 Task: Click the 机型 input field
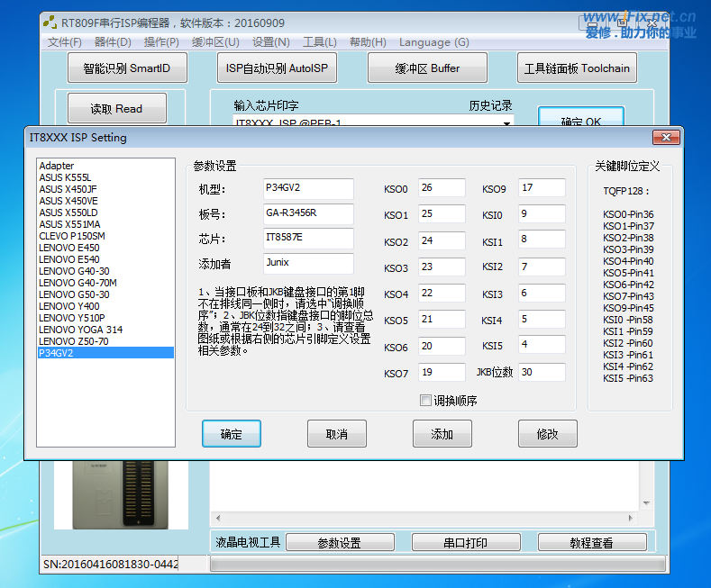coord(307,188)
